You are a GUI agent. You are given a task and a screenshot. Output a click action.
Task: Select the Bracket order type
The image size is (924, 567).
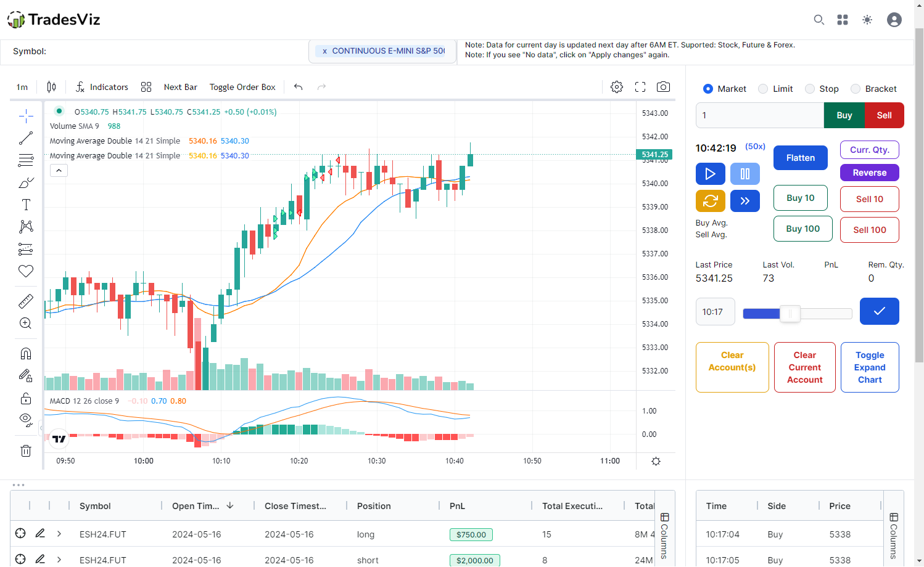pos(856,89)
